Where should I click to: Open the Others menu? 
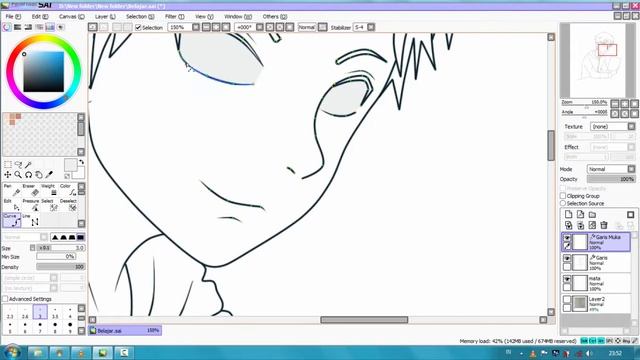pyautogui.click(x=275, y=17)
